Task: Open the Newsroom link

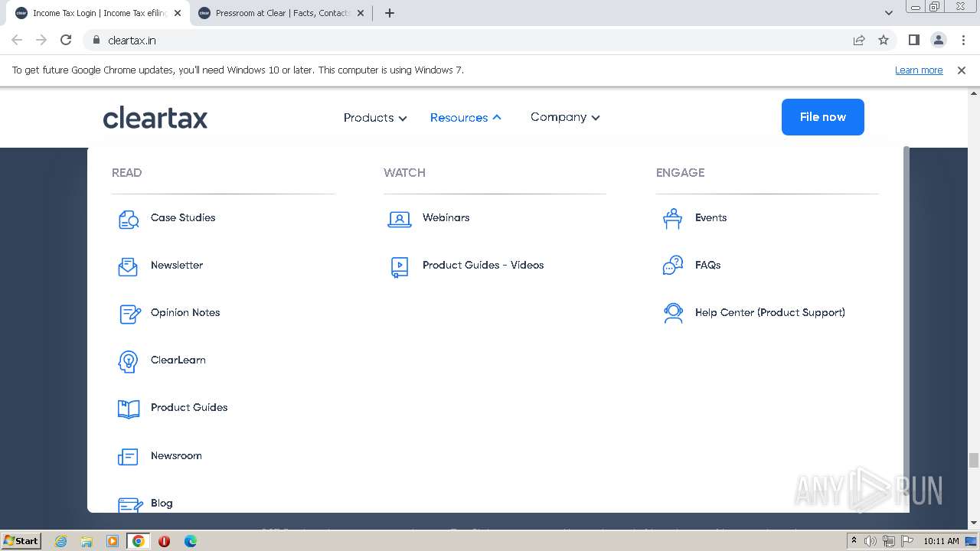Action: (176, 455)
